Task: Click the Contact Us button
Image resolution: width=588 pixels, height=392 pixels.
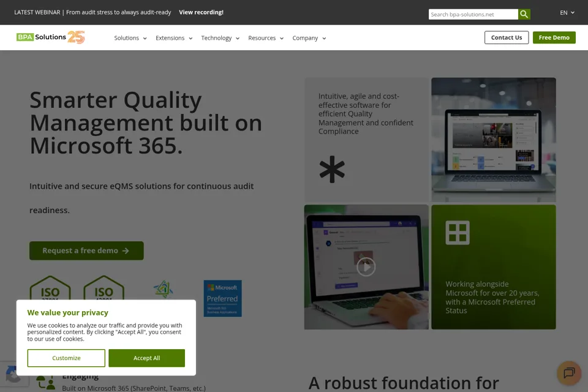Action: [507, 37]
